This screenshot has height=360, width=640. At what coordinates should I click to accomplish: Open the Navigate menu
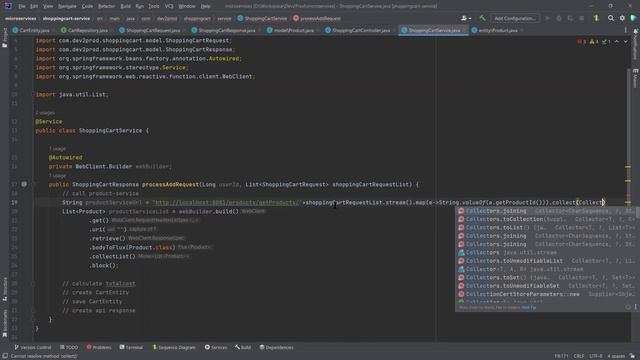pos(67,6)
